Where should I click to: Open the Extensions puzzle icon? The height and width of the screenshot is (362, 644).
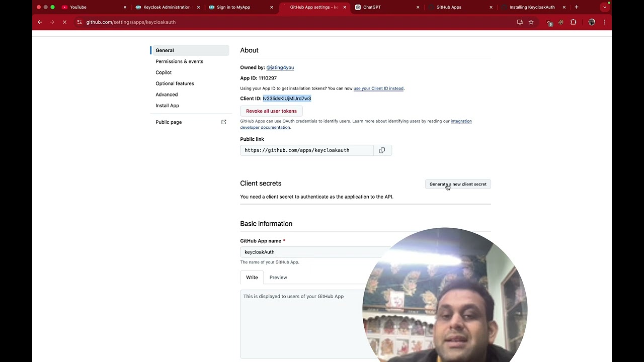[573, 22]
